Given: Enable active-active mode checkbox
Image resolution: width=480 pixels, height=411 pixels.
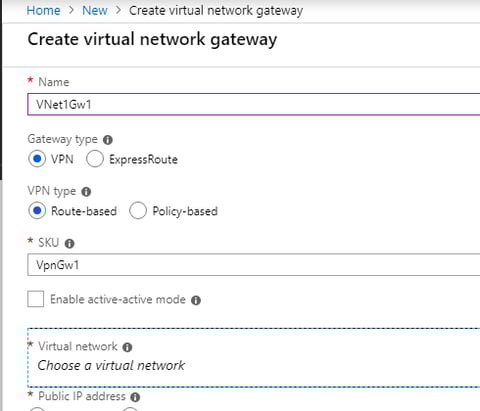Looking at the screenshot, I should pyautogui.click(x=36, y=299).
